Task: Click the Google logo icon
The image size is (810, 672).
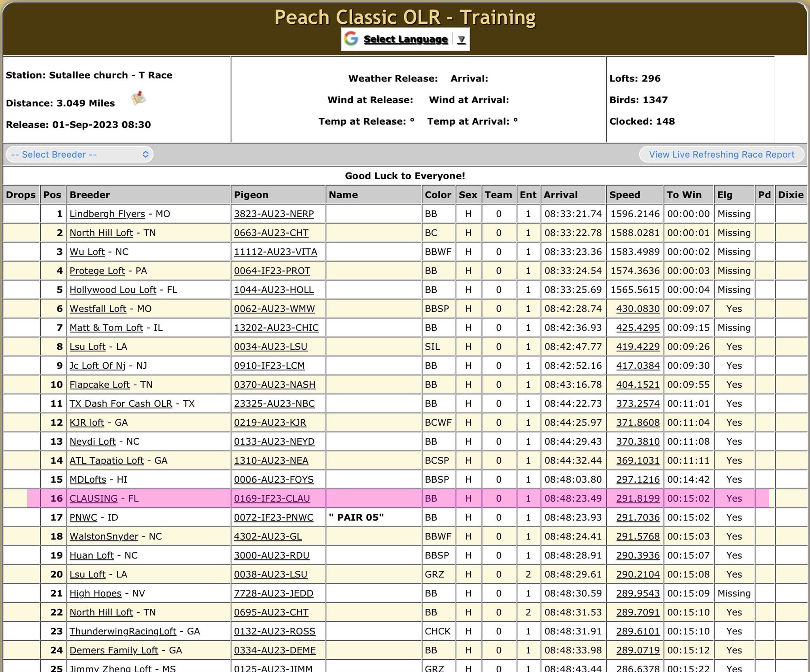Action: point(351,39)
